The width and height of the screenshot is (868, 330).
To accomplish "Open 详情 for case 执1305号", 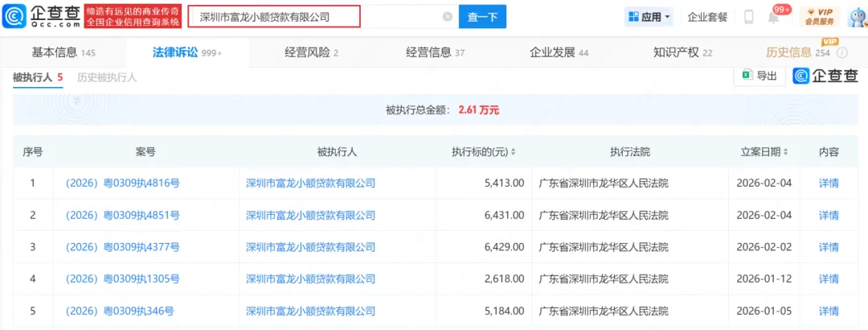I will coord(829,278).
